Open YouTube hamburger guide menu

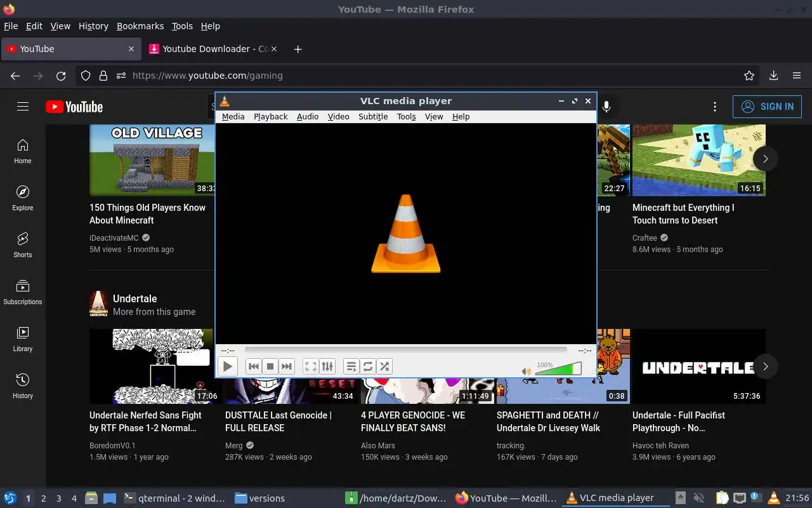23,107
